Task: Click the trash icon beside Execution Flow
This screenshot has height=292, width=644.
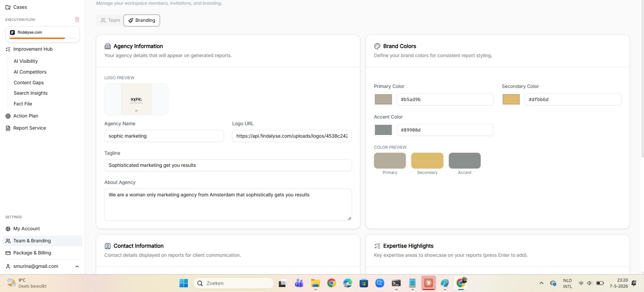Action: pyautogui.click(x=77, y=19)
